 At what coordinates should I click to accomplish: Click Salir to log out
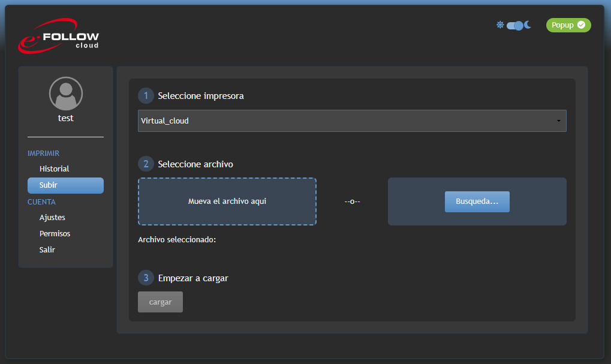pos(47,250)
